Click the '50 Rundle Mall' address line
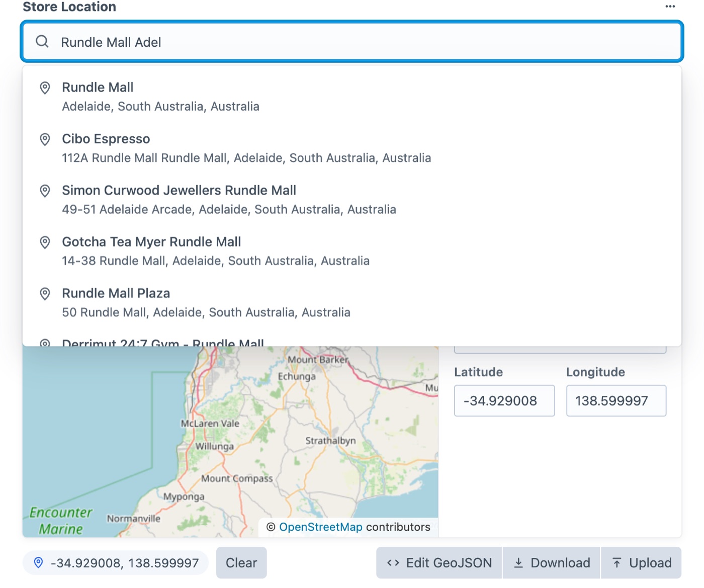The width and height of the screenshot is (704, 588). pos(206,312)
